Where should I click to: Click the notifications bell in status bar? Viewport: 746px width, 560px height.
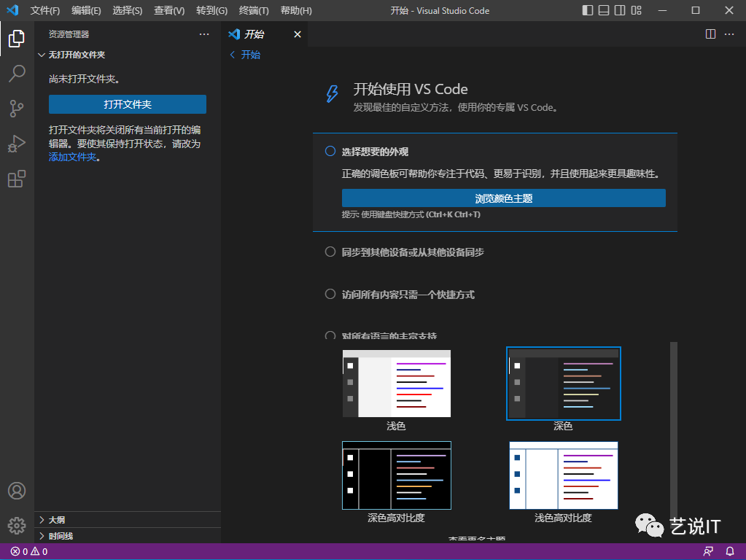(730, 551)
